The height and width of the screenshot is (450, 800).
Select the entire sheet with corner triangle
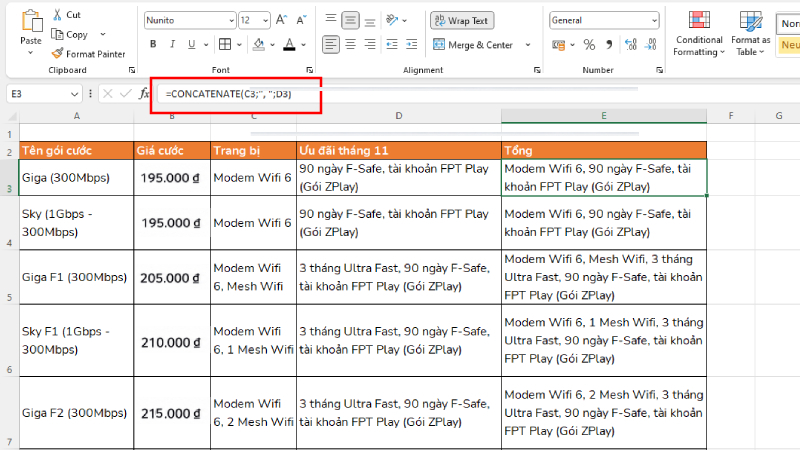click(12, 117)
